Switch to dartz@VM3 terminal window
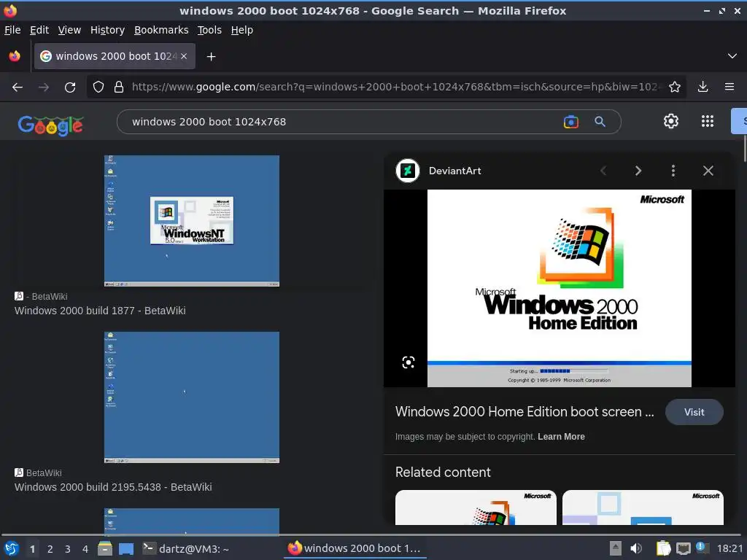This screenshot has height=560, width=747. pos(186,548)
